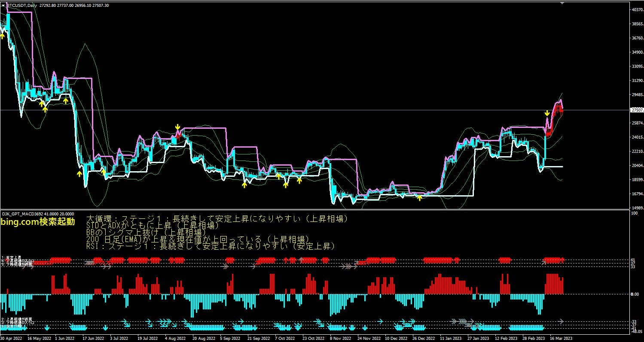The image size is (644, 342).
Task: Click the 31290 price axis label
Action: pos(637,81)
